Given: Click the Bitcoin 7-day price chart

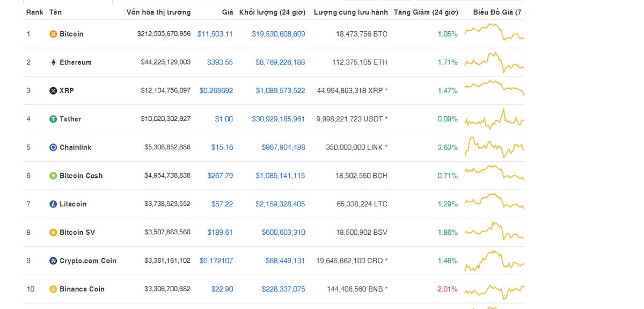Looking at the screenshot, I should [x=494, y=32].
